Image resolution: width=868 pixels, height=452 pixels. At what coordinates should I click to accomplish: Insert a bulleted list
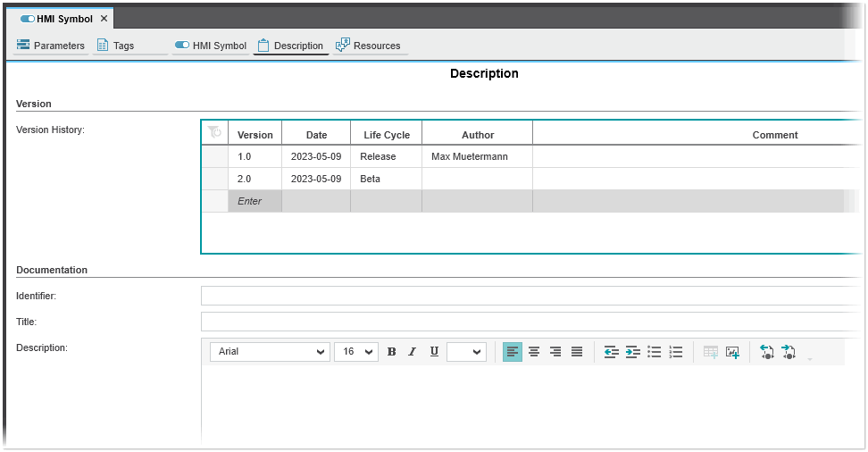coord(655,352)
